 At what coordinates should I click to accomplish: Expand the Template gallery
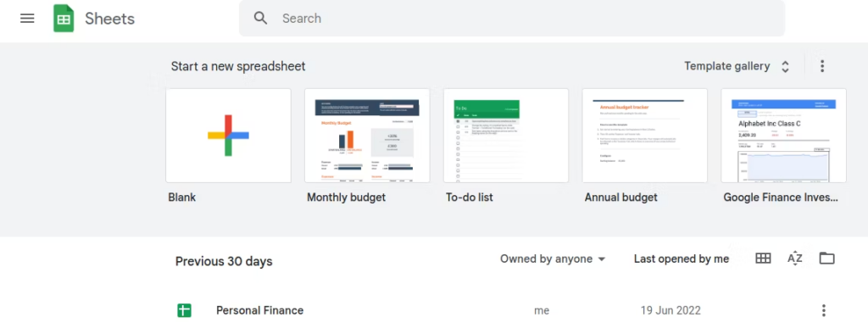click(x=737, y=66)
